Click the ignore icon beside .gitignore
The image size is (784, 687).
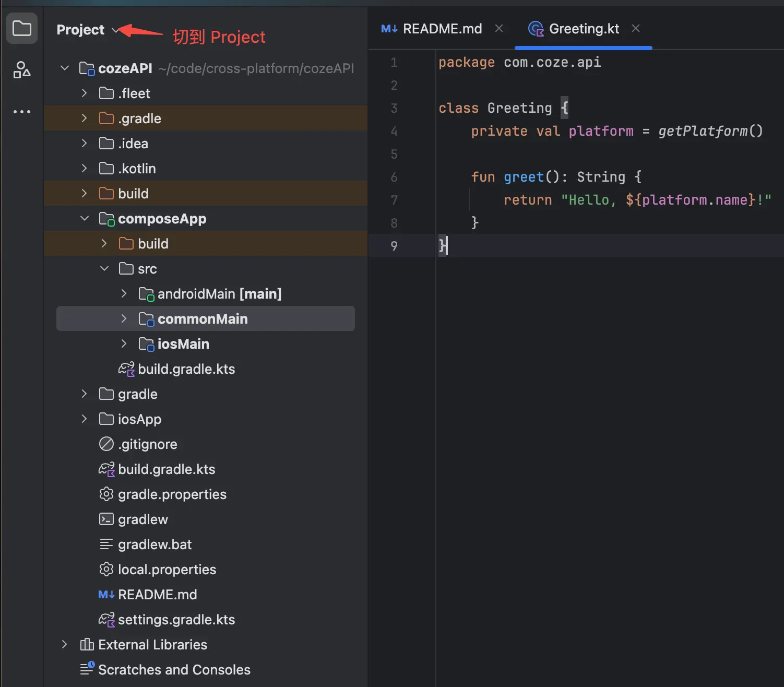pos(106,444)
